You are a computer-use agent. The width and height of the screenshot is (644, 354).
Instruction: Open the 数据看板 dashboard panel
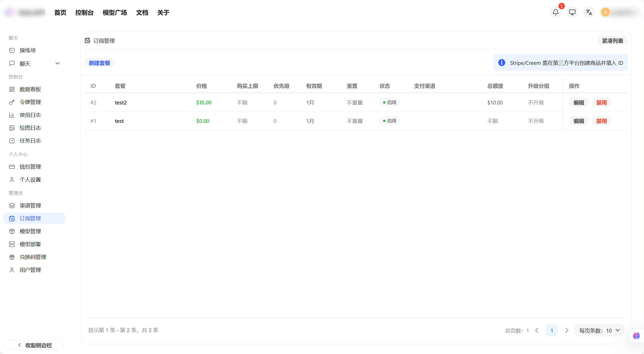(x=30, y=89)
